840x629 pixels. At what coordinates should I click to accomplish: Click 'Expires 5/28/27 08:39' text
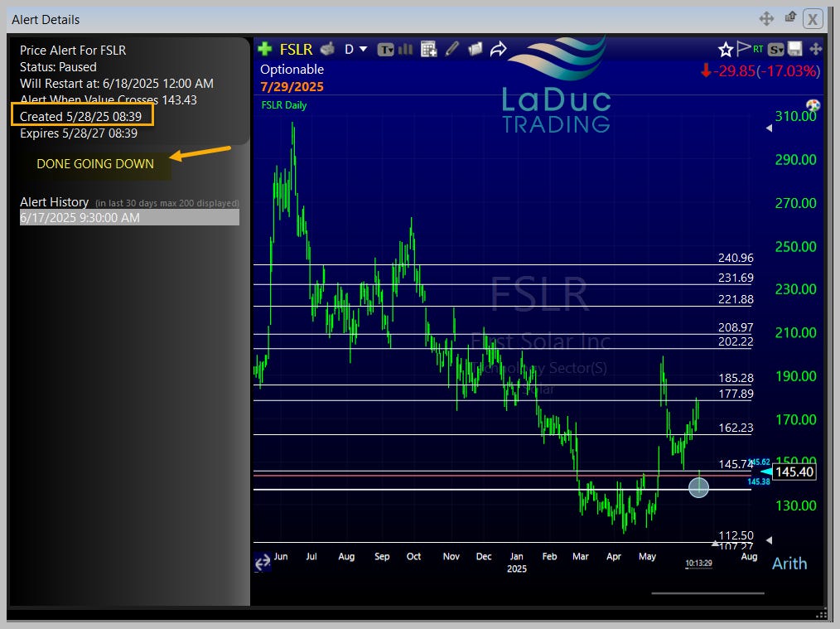tap(79, 133)
